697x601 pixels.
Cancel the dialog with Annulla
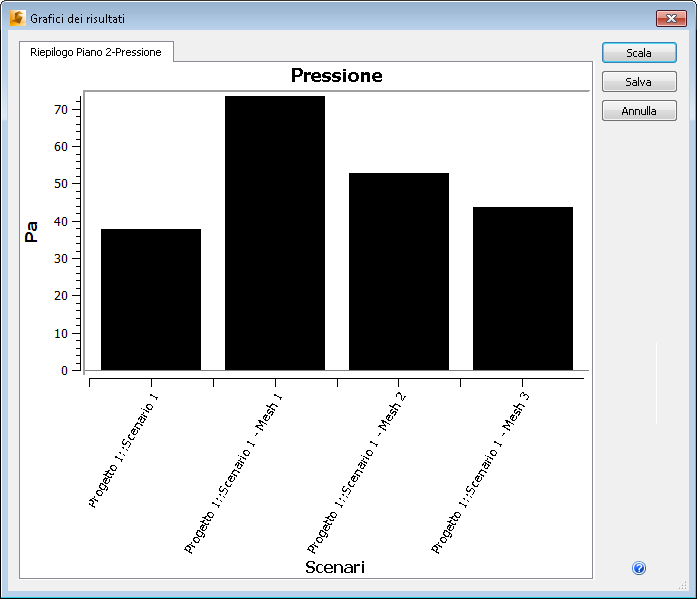click(x=639, y=111)
